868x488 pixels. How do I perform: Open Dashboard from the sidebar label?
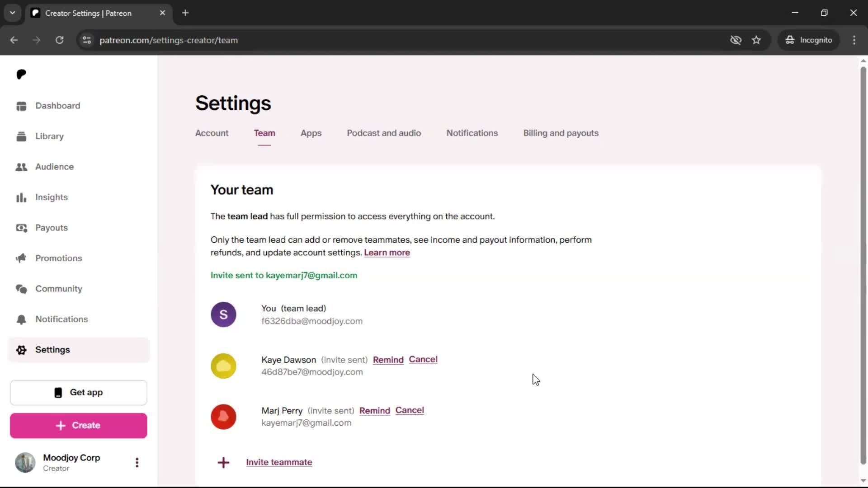click(x=58, y=106)
